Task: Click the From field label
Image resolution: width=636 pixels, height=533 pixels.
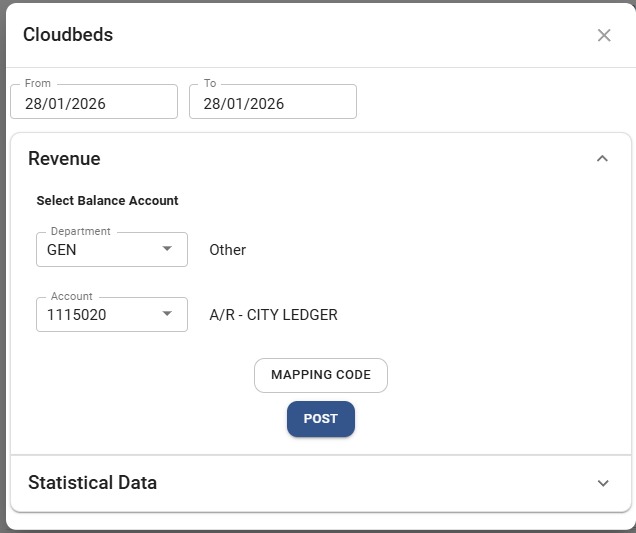Action: (x=38, y=84)
